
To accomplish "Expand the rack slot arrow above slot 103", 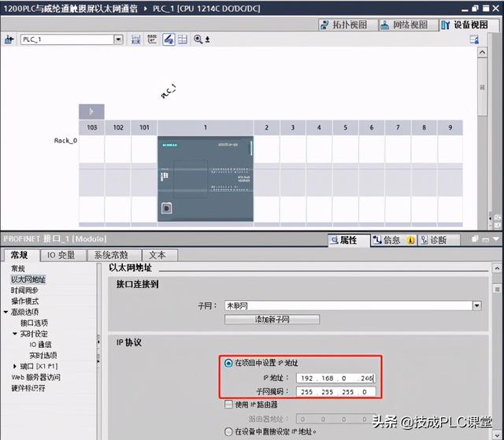I will (91, 112).
